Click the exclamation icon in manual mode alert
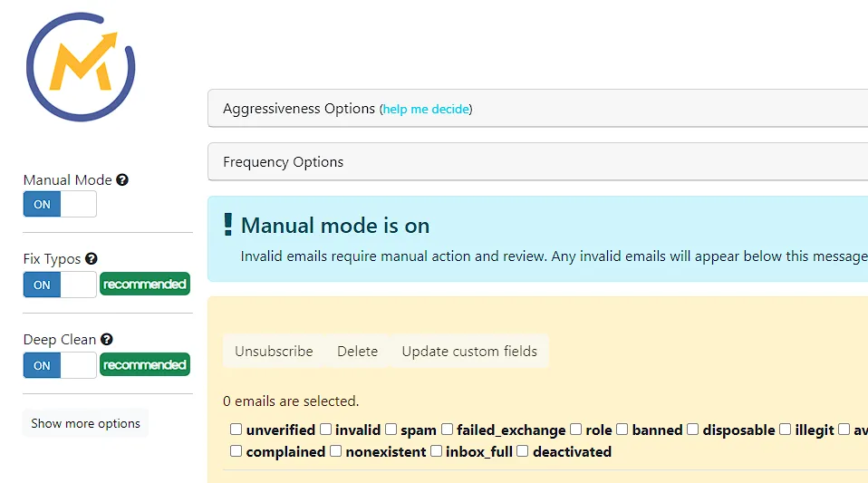The height and width of the screenshot is (483, 868). (x=227, y=225)
